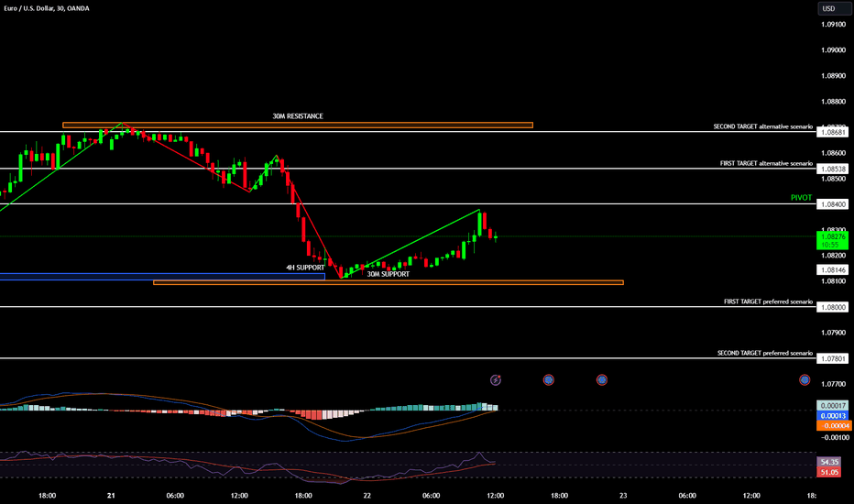
Task: Click the Euro / U.S. Dollar symbol title
Action: click(x=47, y=8)
